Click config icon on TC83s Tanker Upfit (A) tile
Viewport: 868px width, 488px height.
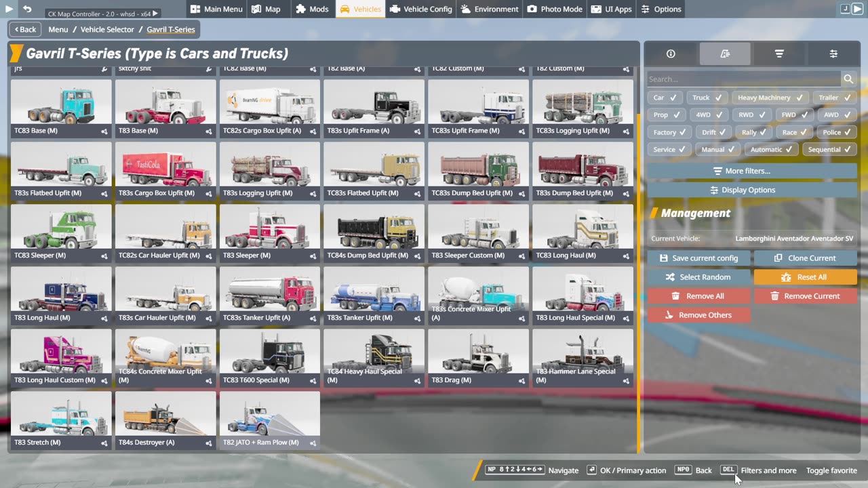coord(313,319)
